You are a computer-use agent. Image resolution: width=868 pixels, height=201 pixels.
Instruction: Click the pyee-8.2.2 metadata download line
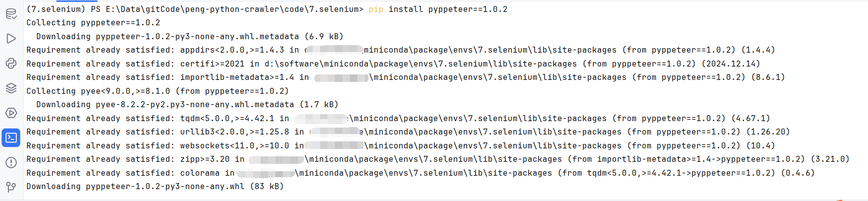pyautogui.click(x=187, y=105)
